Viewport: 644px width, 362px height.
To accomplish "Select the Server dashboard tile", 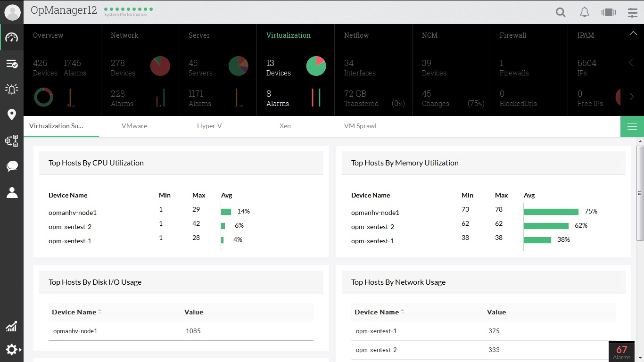I will pyautogui.click(x=218, y=70).
